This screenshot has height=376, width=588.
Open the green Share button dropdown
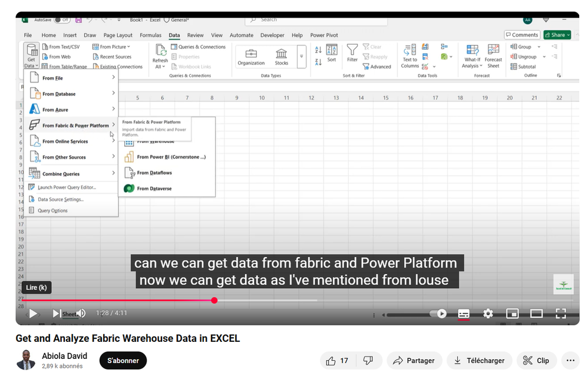(x=557, y=35)
